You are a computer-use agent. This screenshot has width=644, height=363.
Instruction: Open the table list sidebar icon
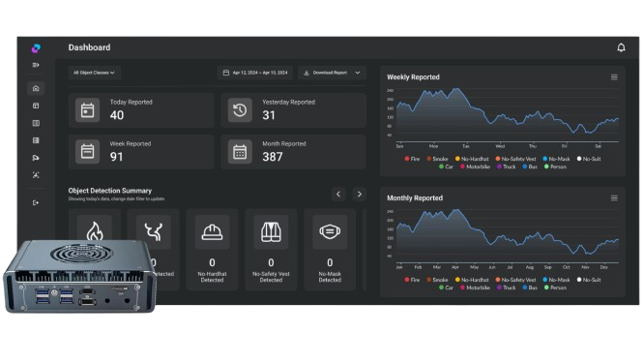click(x=36, y=140)
